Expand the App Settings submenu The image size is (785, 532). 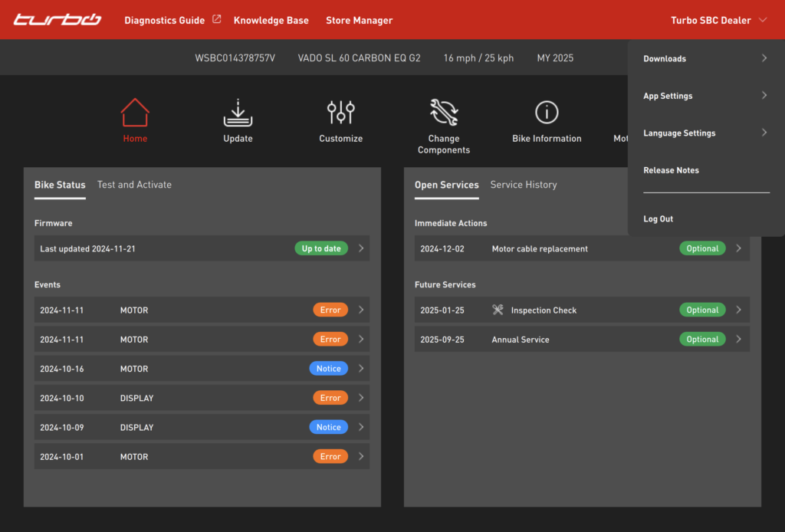pos(705,96)
